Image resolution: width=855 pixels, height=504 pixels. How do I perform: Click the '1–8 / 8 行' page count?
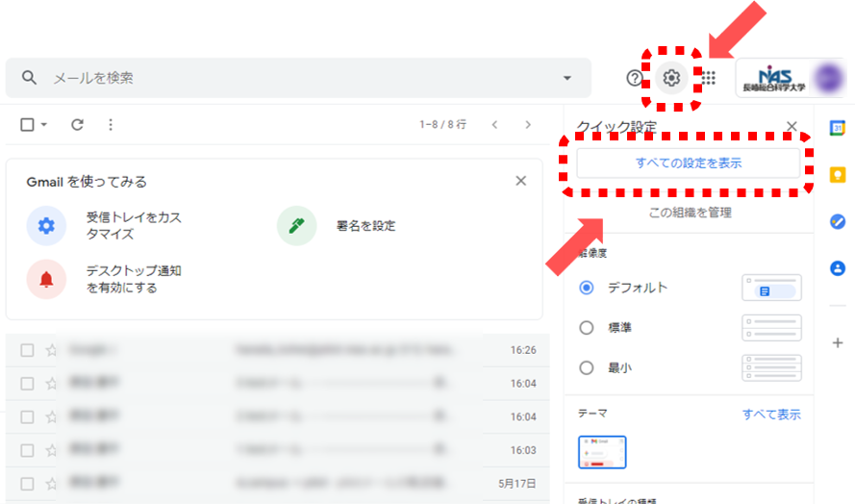(x=442, y=125)
